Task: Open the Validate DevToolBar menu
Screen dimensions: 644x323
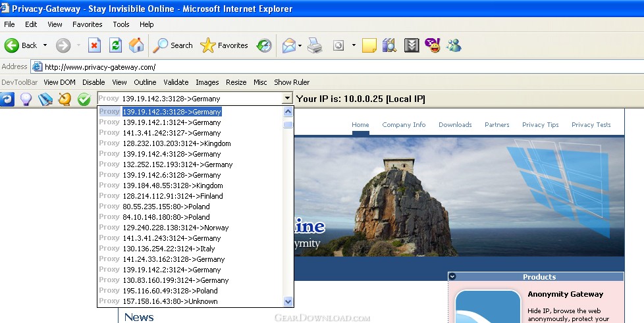Action: point(176,82)
